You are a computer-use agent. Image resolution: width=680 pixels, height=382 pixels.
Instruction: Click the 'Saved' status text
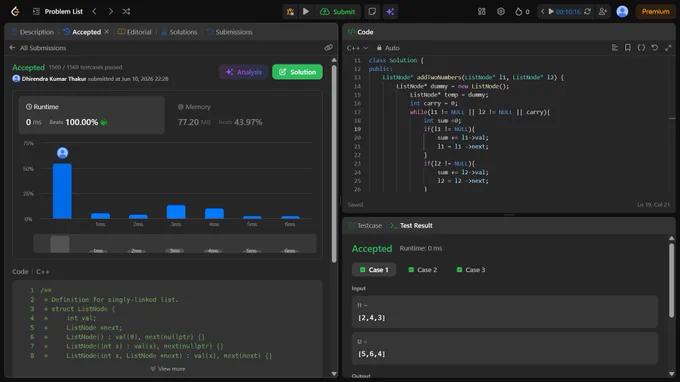(x=355, y=205)
